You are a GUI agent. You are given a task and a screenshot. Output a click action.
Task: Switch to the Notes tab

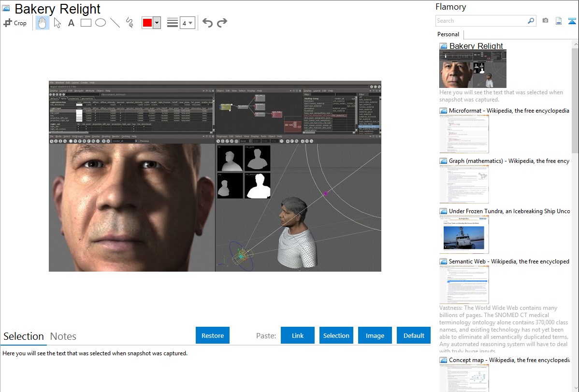(63, 336)
